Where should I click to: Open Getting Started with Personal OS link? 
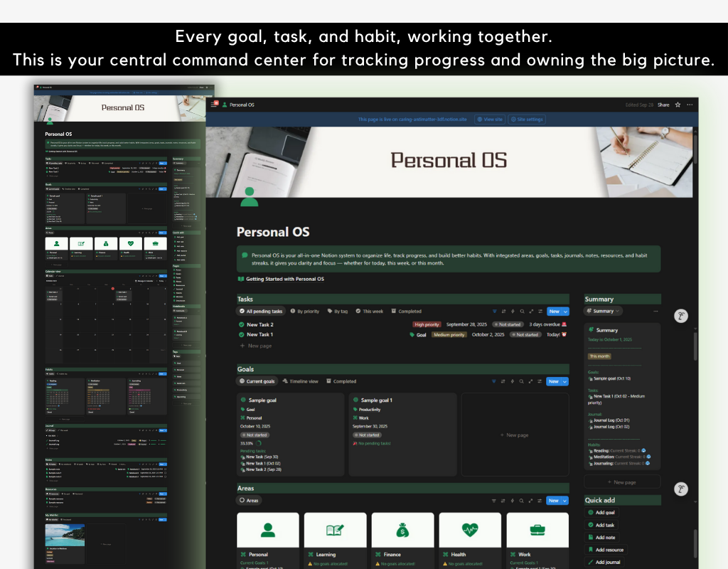(x=281, y=279)
